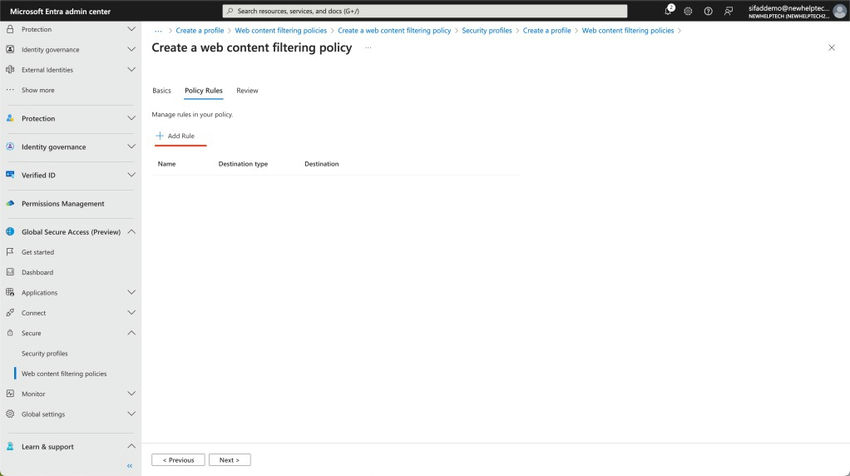850x476 pixels.
Task: Open last Web content filtering policies breadcrumb
Action: 628,30
